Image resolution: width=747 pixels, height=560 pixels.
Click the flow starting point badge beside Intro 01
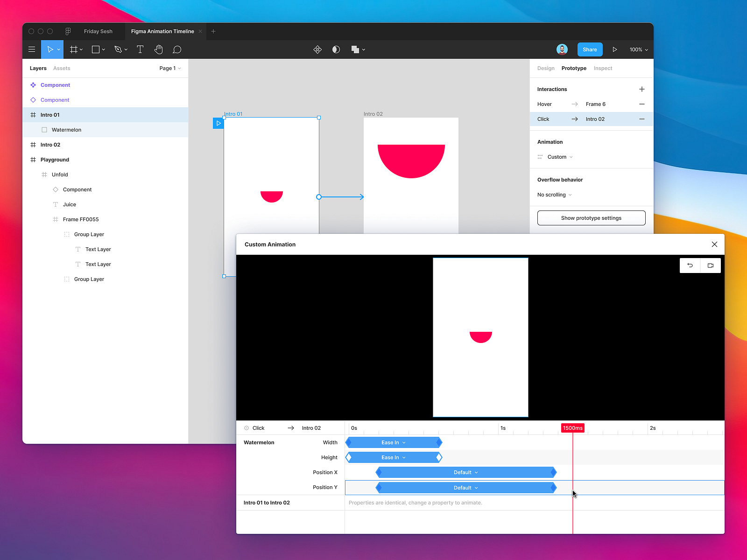click(218, 123)
